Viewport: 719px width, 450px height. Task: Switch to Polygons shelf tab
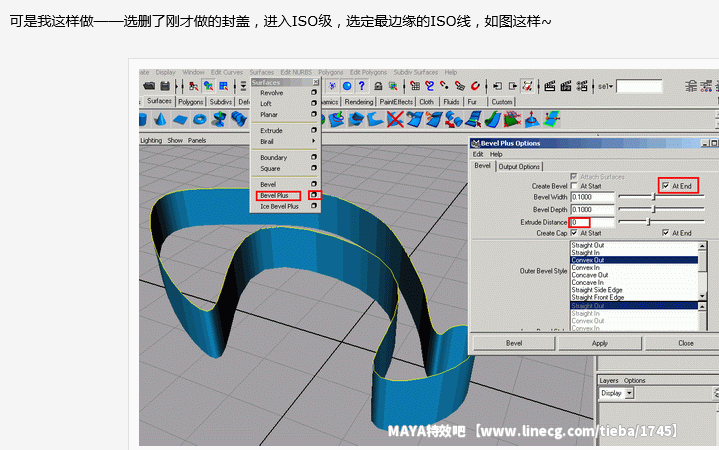pos(190,102)
